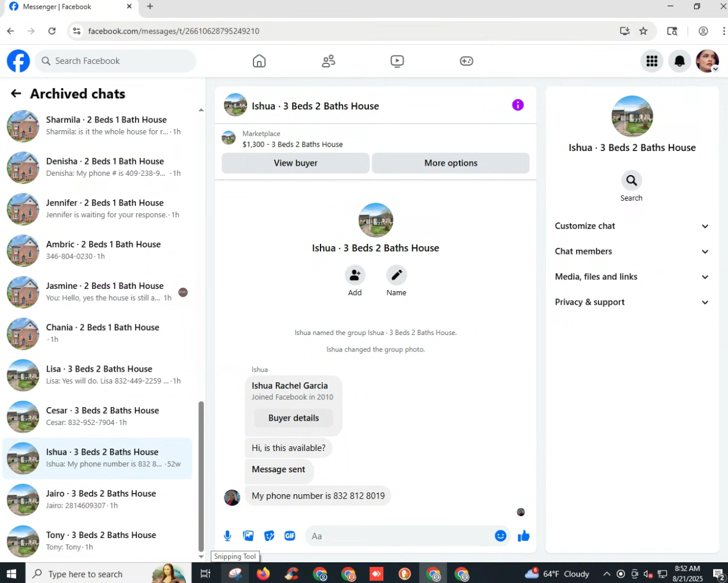The image size is (728, 583).
Task: Click the Search Facebook field
Action: 116,61
